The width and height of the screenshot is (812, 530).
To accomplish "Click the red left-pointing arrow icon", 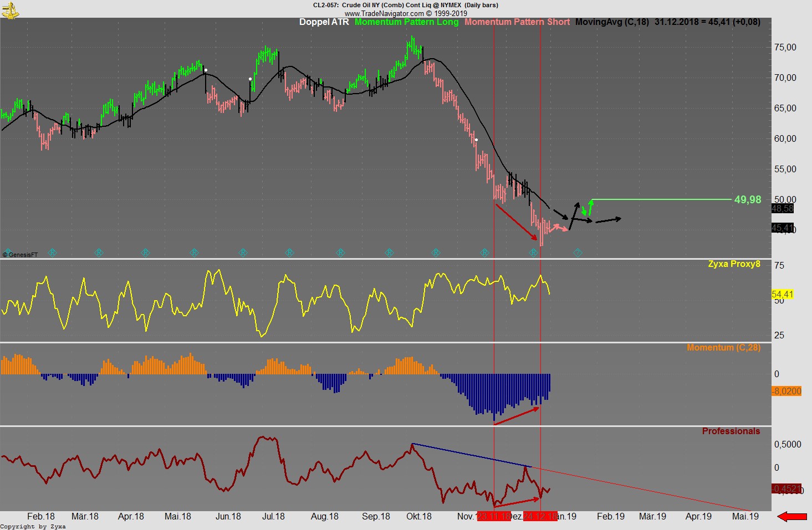I will [x=792, y=517].
